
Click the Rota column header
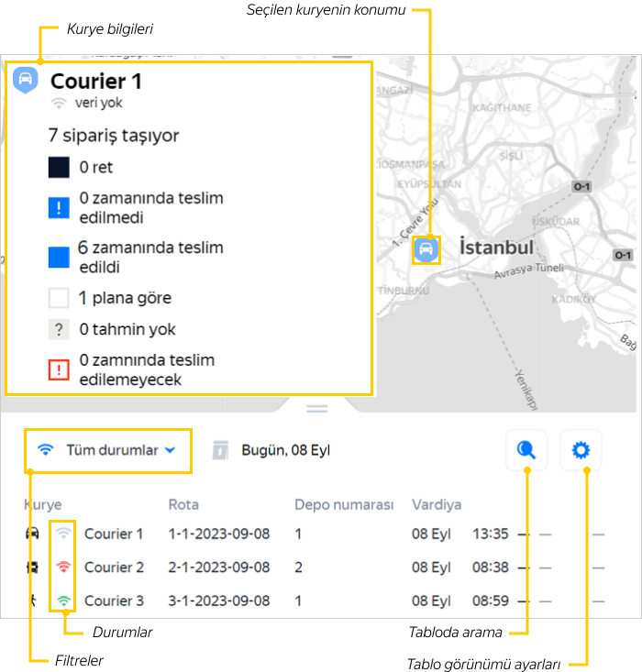(x=183, y=504)
